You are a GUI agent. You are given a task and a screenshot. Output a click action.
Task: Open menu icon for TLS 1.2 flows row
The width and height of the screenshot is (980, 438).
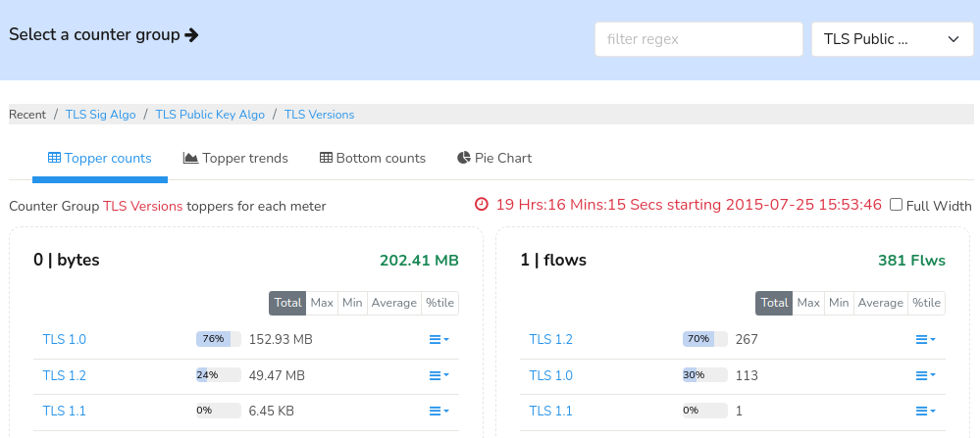pyautogui.click(x=926, y=339)
